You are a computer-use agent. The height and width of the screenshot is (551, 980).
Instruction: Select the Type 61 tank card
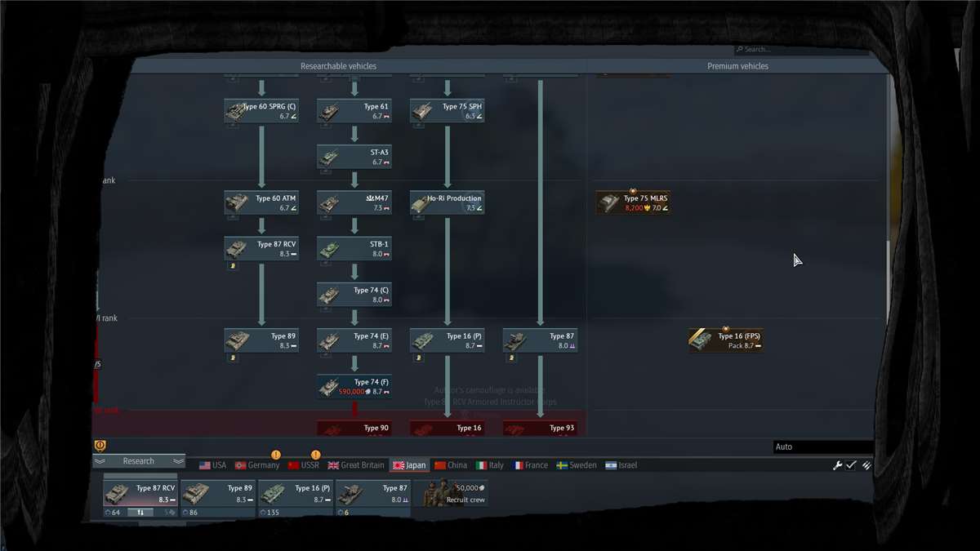[354, 111]
